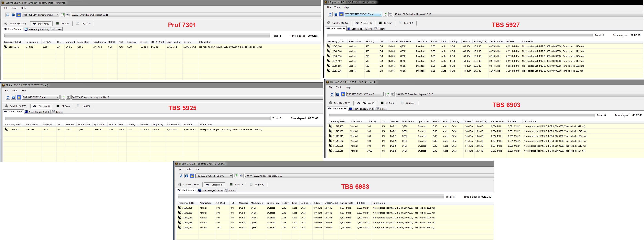
Task: Click dish icon of 11650,166 row in TBS 5927
Action: [x=329, y=66]
